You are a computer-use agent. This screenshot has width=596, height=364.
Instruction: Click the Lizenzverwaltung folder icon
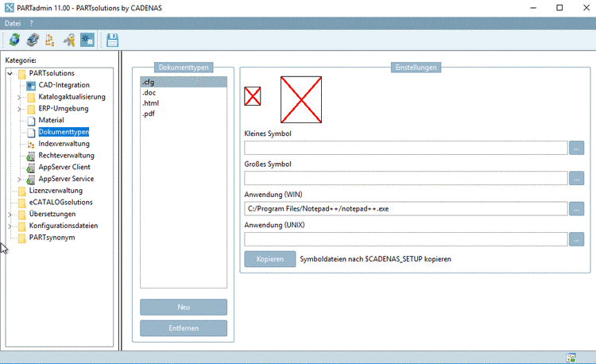22,191
